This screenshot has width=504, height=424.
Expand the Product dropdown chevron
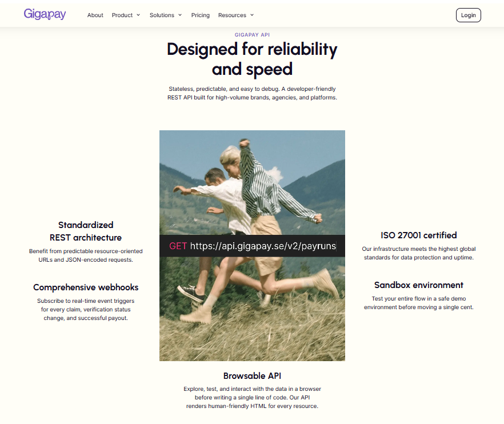click(x=138, y=15)
